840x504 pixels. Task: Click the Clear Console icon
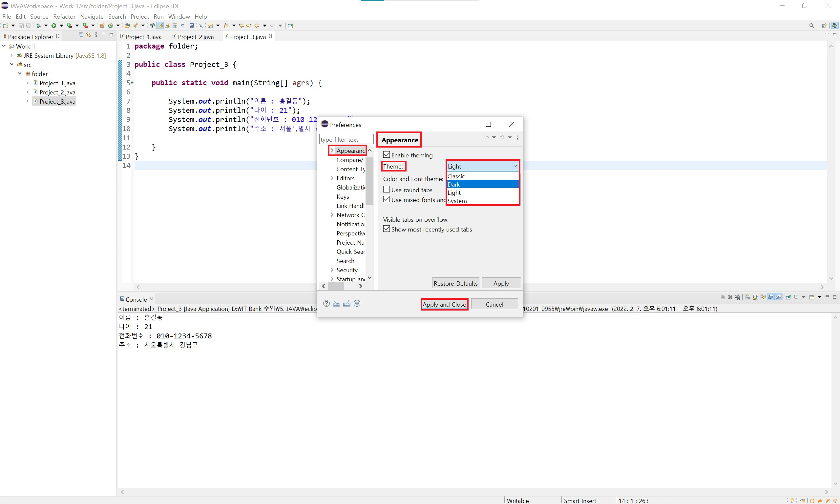[x=747, y=297]
